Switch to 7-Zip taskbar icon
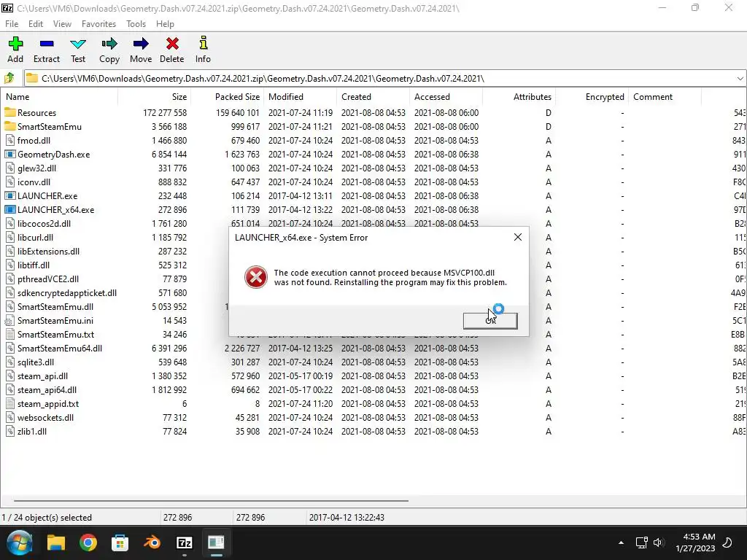This screenshot has width=747, height=560. pos(185,542)
